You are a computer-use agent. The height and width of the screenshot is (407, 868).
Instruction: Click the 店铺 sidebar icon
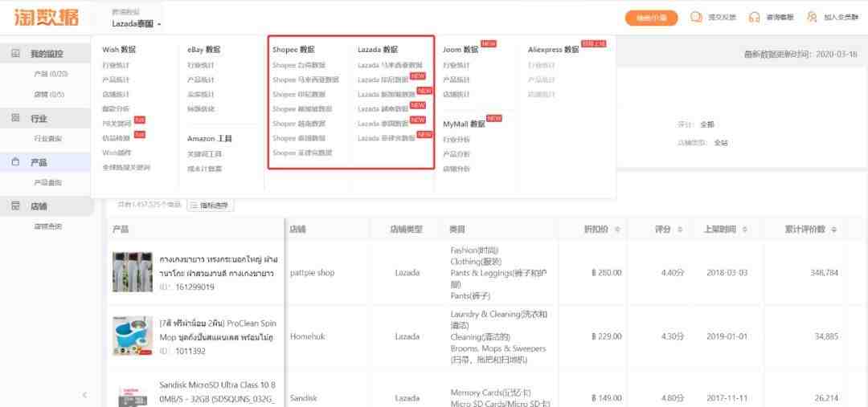coord(15,206)
